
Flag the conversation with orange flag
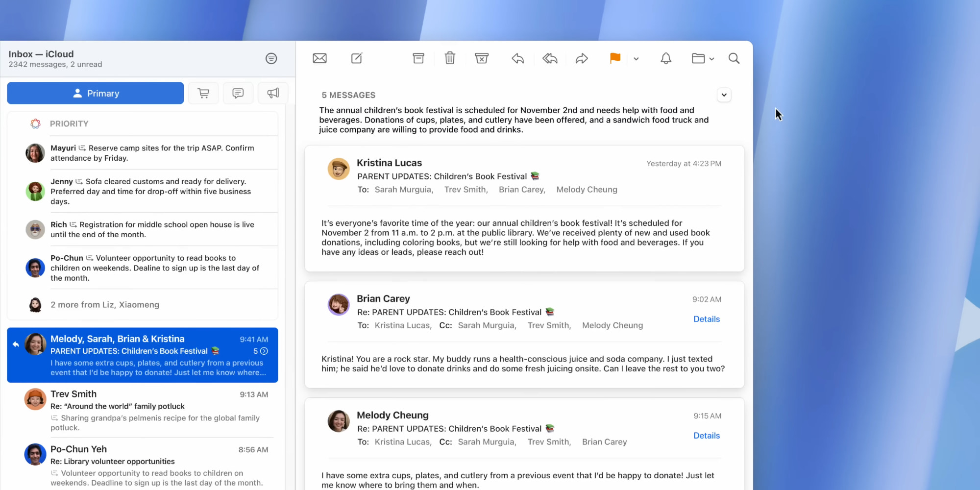(614, 58)
